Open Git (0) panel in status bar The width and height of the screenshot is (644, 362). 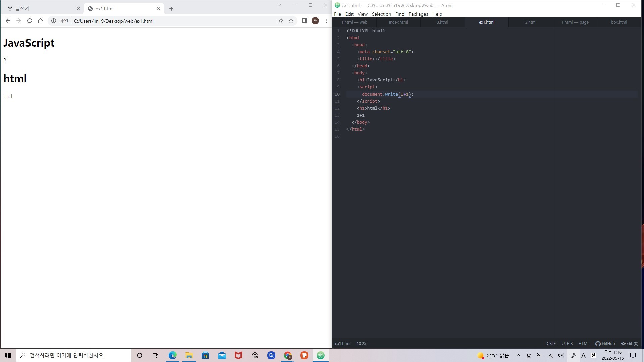point(630,343)
